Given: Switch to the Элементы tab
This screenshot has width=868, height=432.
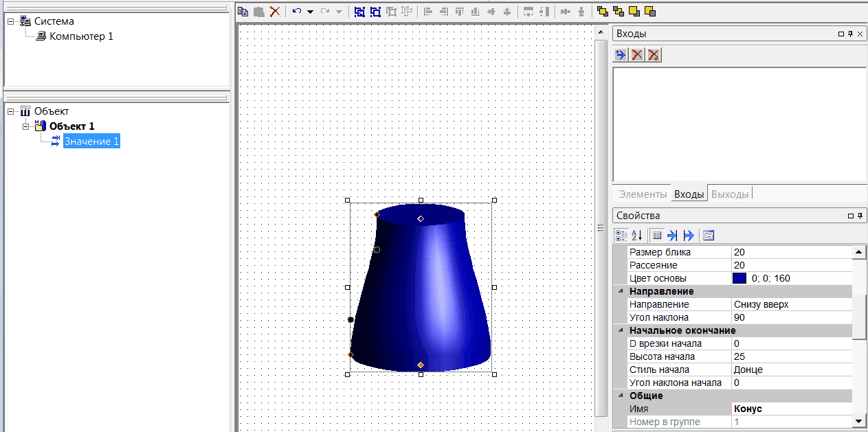Looking at the screenshot, I should (x=643, y=194).
